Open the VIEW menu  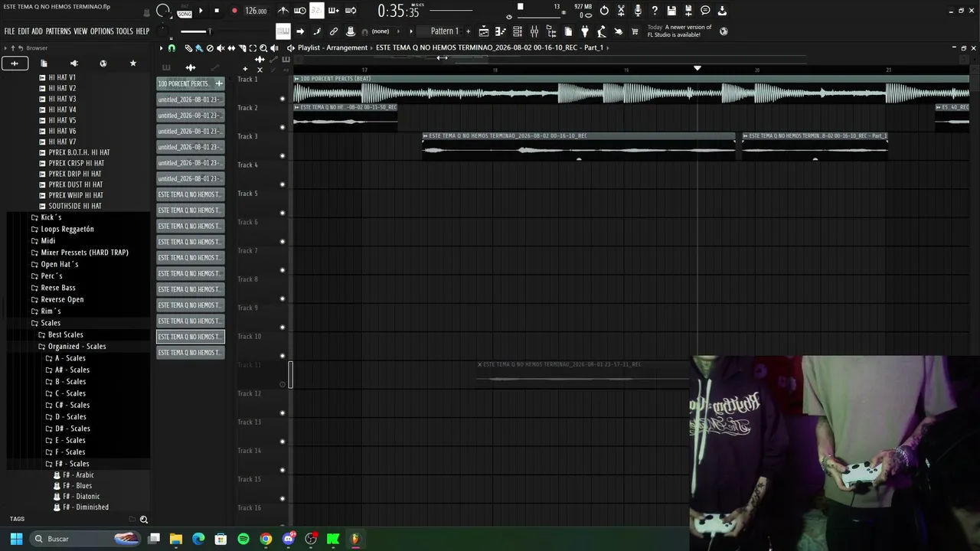[x=80, y=31]
